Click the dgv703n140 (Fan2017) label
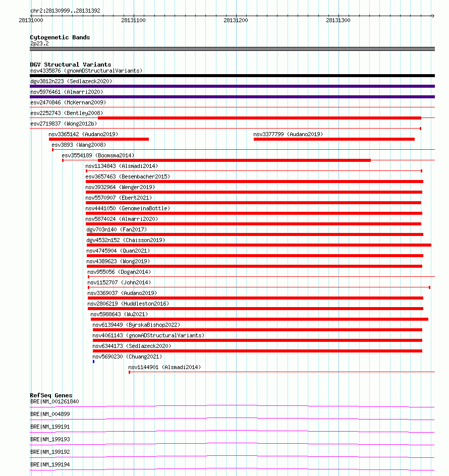This screenshot has height=476, width=449. point(117,230)
